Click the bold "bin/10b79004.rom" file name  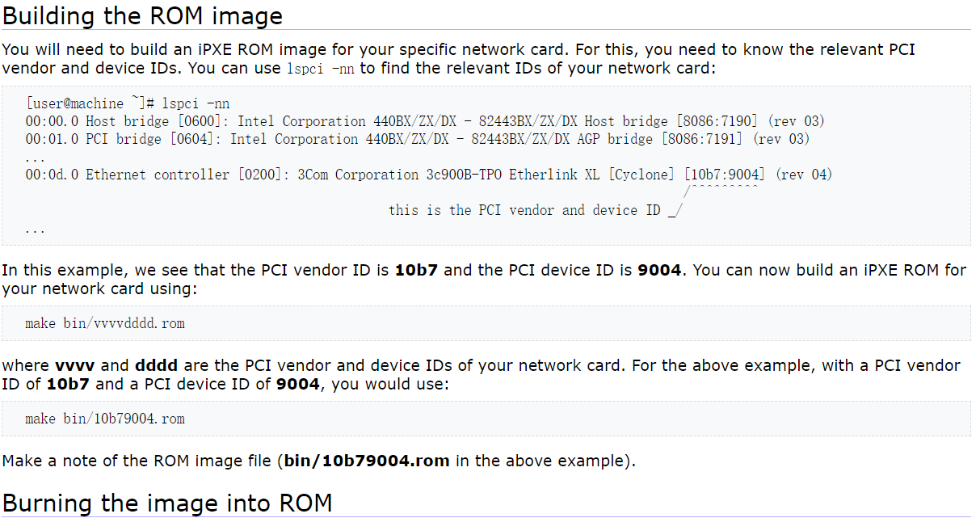coord(366,461)
